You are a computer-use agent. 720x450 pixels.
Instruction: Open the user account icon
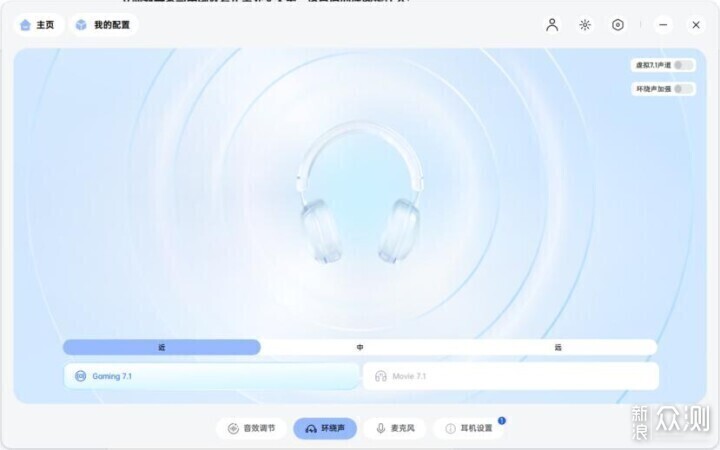pos(552,25)
